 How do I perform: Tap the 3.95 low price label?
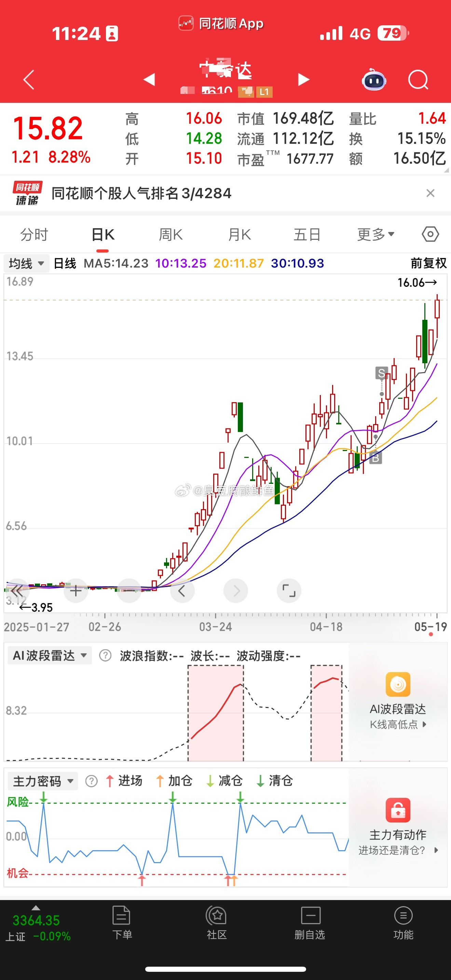[36, 607]
